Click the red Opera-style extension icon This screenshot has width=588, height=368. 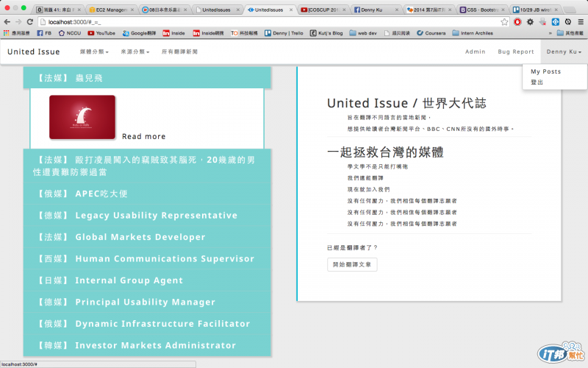coord(517,22)
